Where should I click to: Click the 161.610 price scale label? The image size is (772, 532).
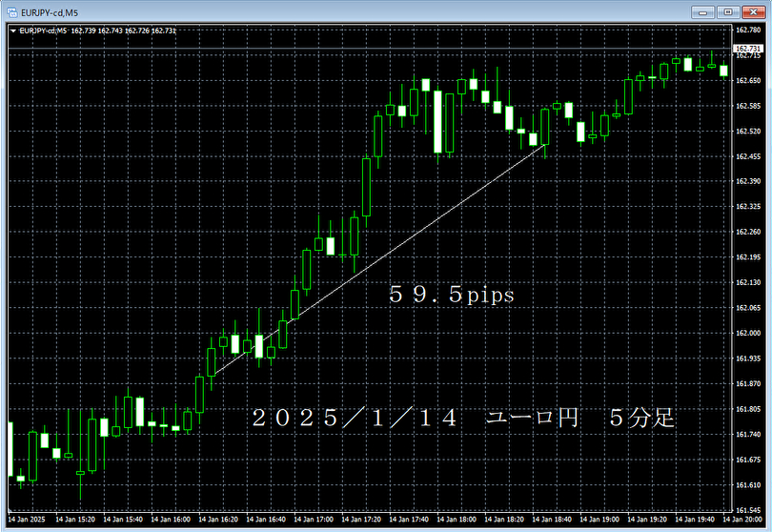click(748, 485)
